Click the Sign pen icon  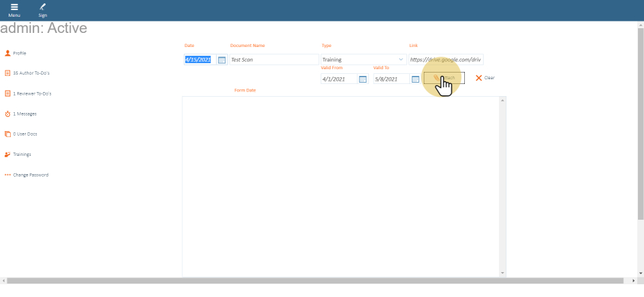click(42, 7)
